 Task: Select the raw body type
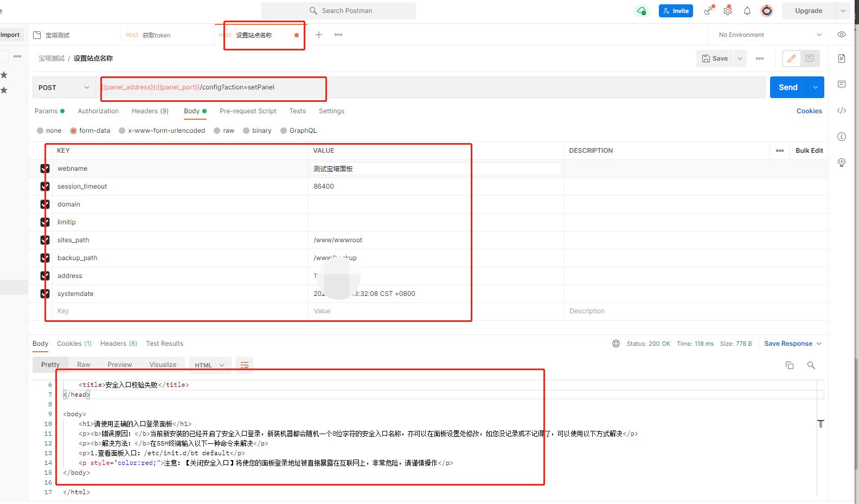[x=217, y=131]
